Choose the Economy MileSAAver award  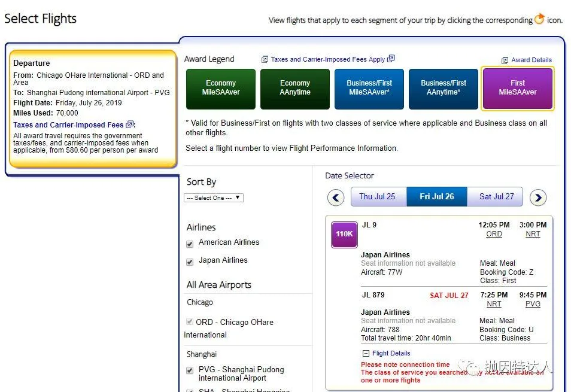coord(221,89)
